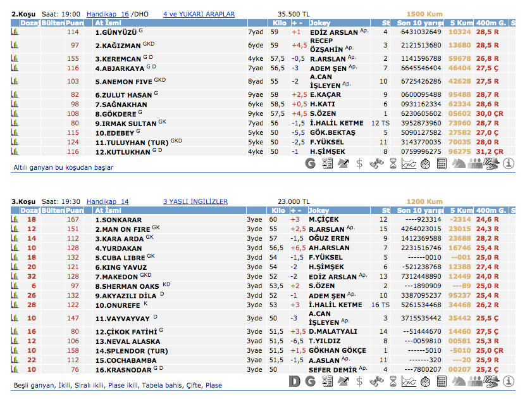The width and height of the screenshot is (532, 399).
Task: Click the info icon in race 2 toolbar
Action: [509, 164]
